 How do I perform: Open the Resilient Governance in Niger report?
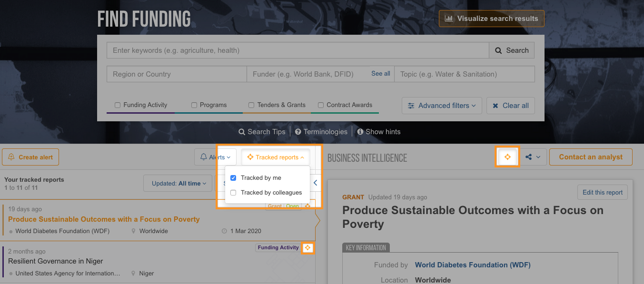coord(56,261)
